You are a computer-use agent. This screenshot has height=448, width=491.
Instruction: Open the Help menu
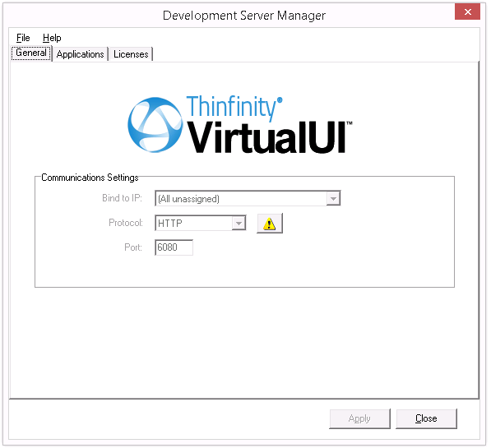point(52,38)
